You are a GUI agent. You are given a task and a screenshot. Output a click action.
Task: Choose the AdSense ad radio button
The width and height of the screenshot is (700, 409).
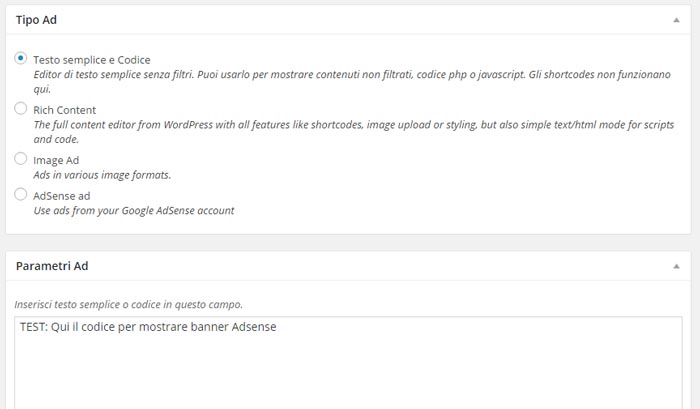pyautogui.click(x=21, y=194)
